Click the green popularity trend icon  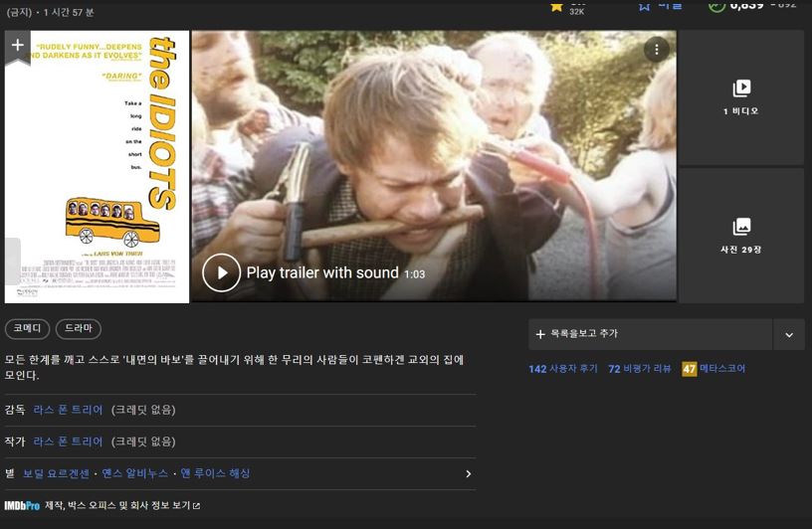(716, 5)
